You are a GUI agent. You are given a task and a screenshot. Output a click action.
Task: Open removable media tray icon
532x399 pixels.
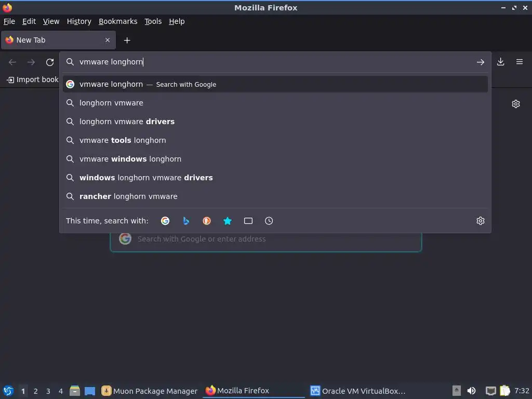click(x=457, y=391)
